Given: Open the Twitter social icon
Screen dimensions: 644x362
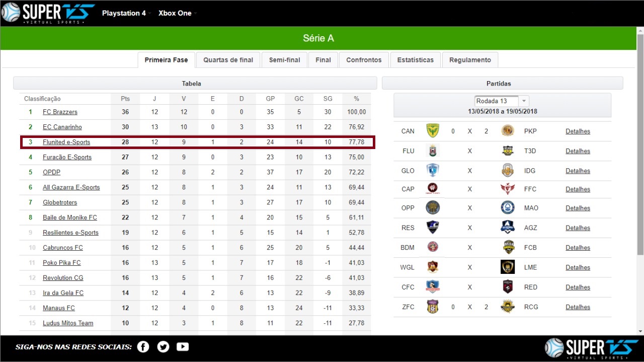Looking at the screenshot, I should (163, 346).
